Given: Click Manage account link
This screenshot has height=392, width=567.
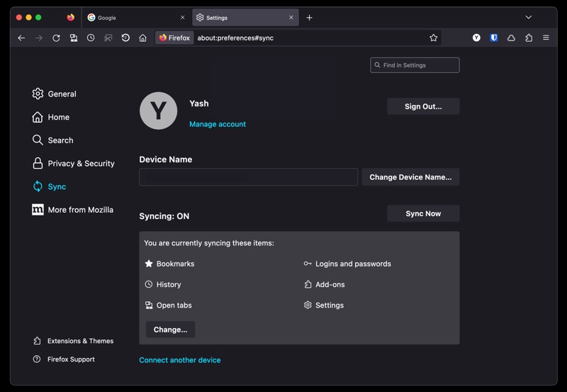Looking at the screenshot, I should pyautogui.click(x=218, y=124).
